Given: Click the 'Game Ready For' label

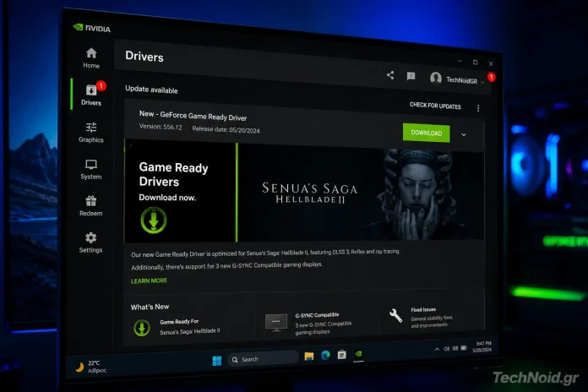Looking at the screenshot, I should pyautogui.click(x=179, y=322).
